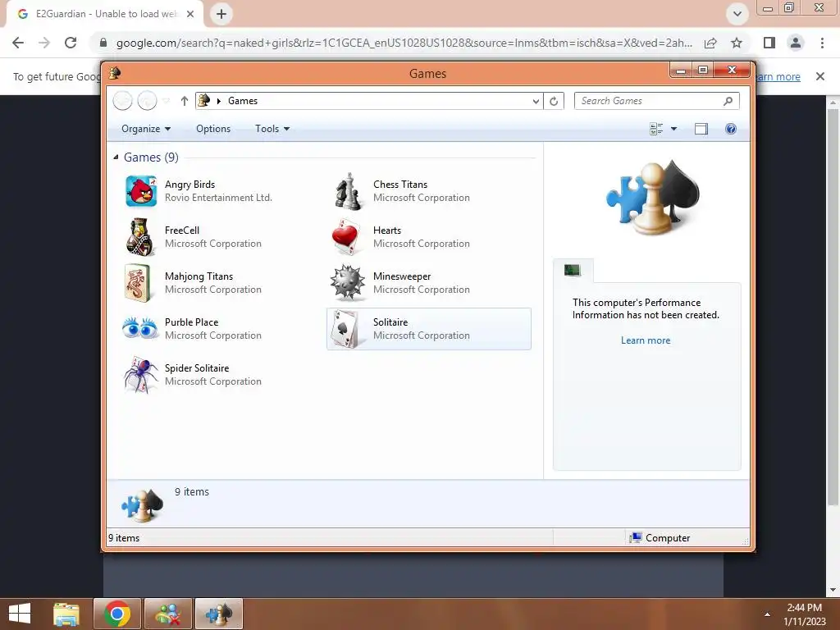
Task: Select the Purble Place eyes icon
Action: [139, 328]
